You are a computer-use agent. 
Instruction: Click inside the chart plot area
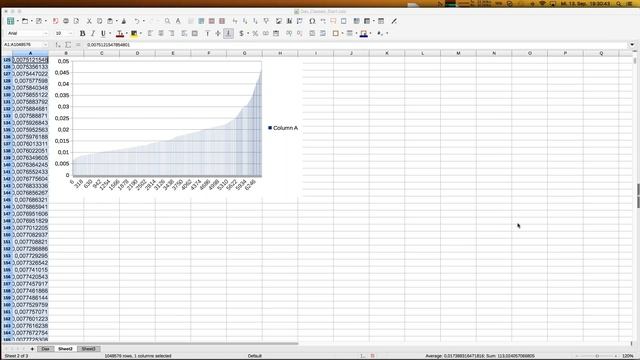point(167,118)
